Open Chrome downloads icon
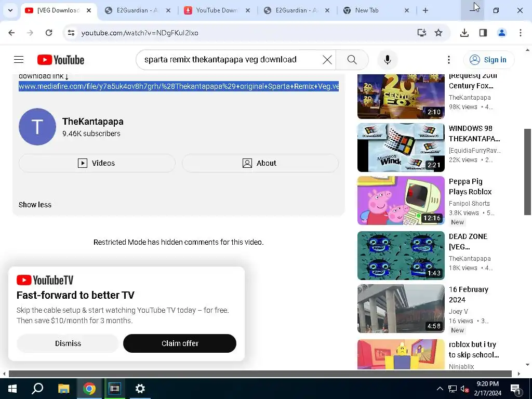The image size is (532, 399). tap(464, 33)
